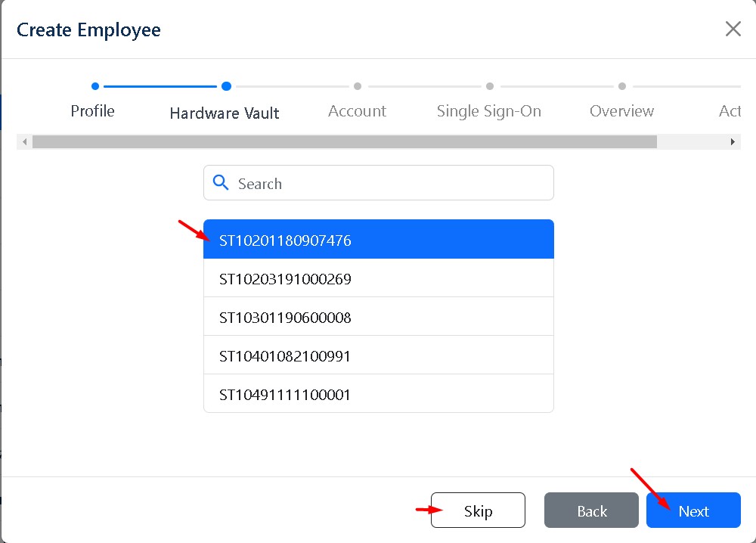Close the Create Employee dialog

733,29
